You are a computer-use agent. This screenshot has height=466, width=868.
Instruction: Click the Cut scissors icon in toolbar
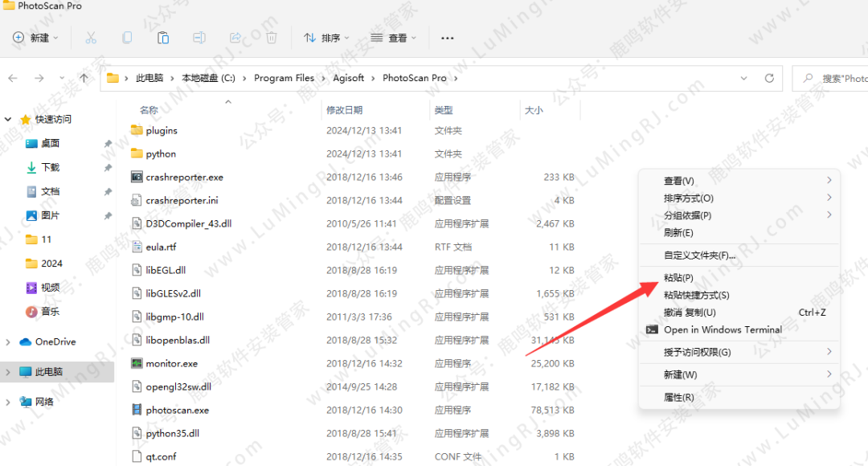click(91, 38)
